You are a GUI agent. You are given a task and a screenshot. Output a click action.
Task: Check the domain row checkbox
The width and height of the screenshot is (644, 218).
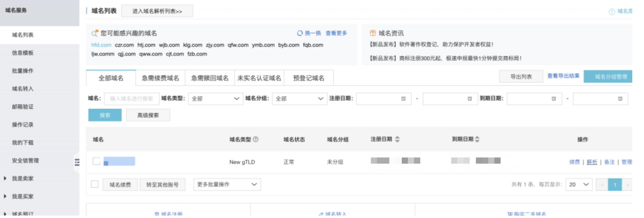(96, 161)
